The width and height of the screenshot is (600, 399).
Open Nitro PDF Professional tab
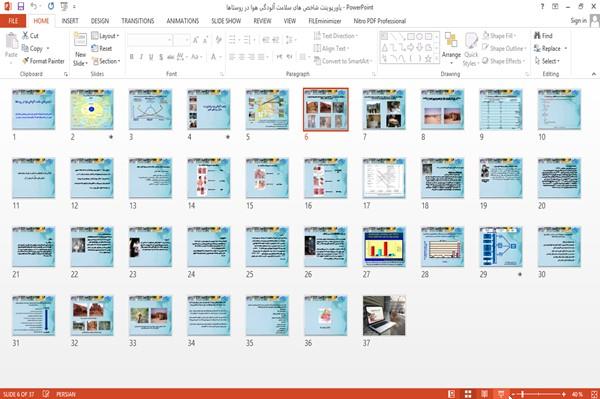pos(380,21)
